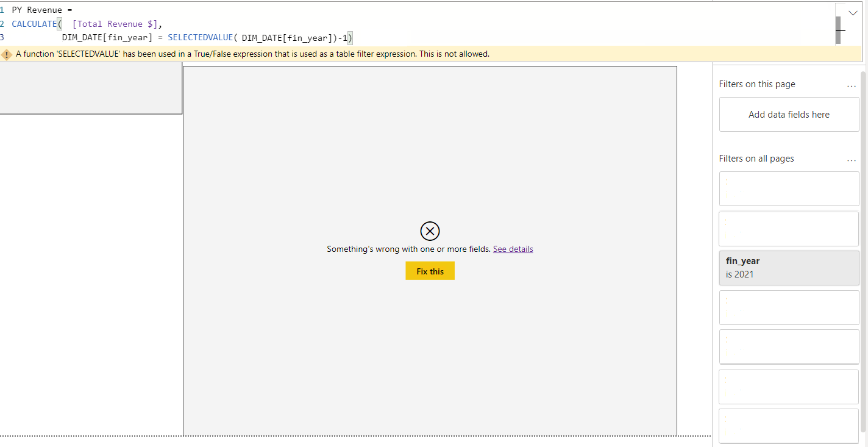This screenshot has width=868, height=447.
Task: Click the 'Filters on this page' heading
Action: point(757,84)
